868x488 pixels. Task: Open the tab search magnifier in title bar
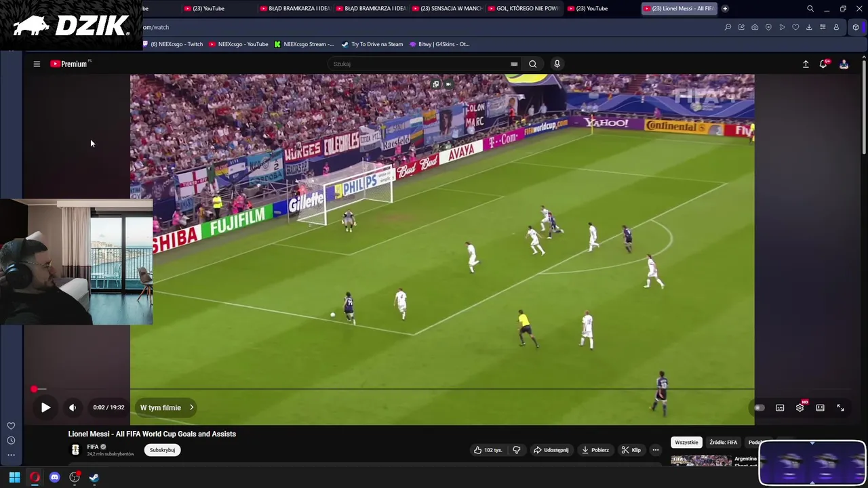coord(810,8)
